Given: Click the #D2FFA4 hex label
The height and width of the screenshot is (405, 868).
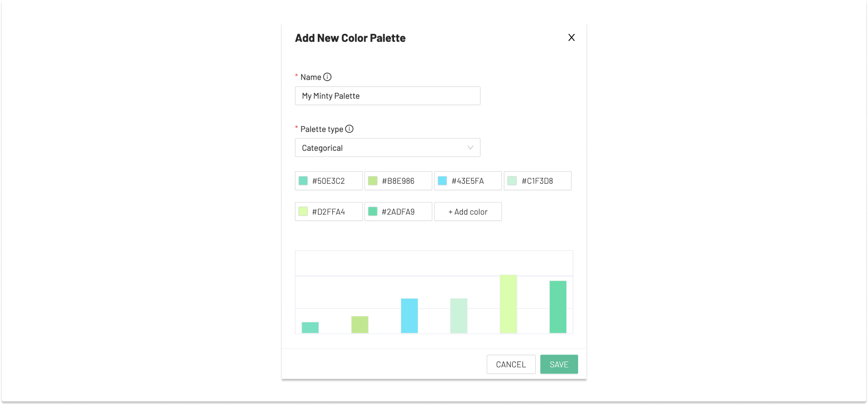Looking at the screenshot, I should 329,211.
